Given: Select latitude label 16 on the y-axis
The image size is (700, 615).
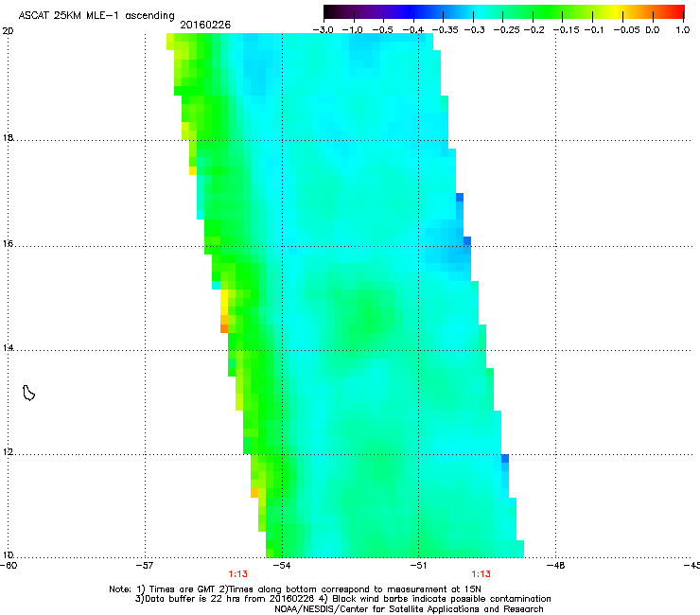Looking at the screenshot, I should 8,244.
